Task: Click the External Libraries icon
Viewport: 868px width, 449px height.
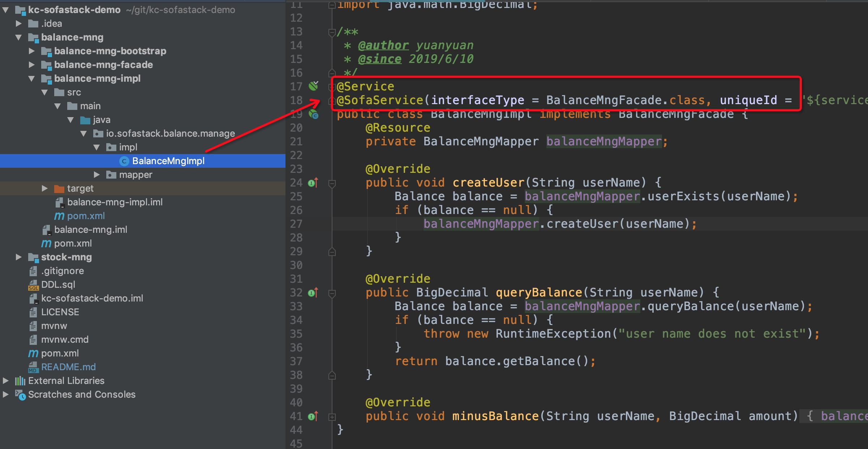Action: click(20, 381)
